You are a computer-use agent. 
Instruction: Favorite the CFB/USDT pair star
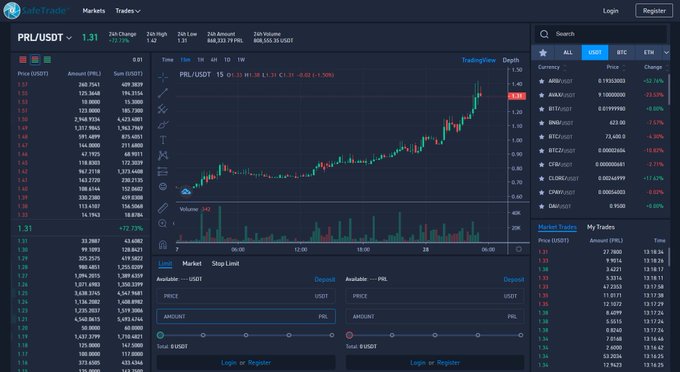(x=541, y=164)
